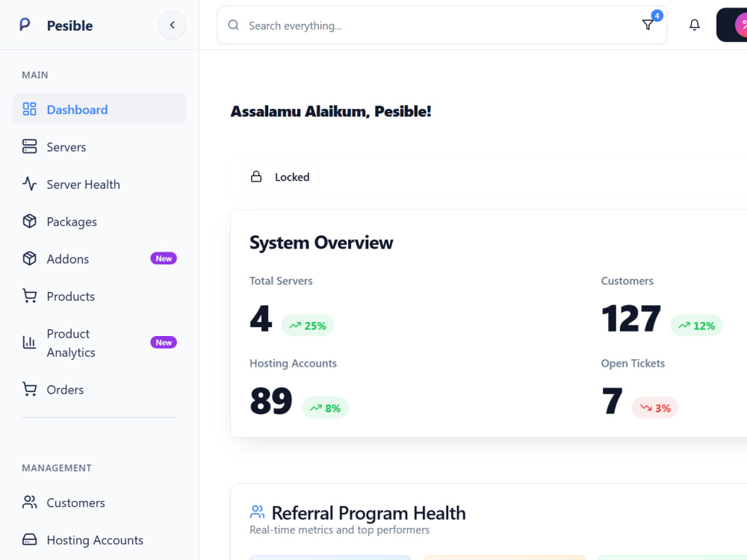Open Product Analytics page
This screenshot has width=747, height=560.
pyautogui.click(x=99, y=343)
